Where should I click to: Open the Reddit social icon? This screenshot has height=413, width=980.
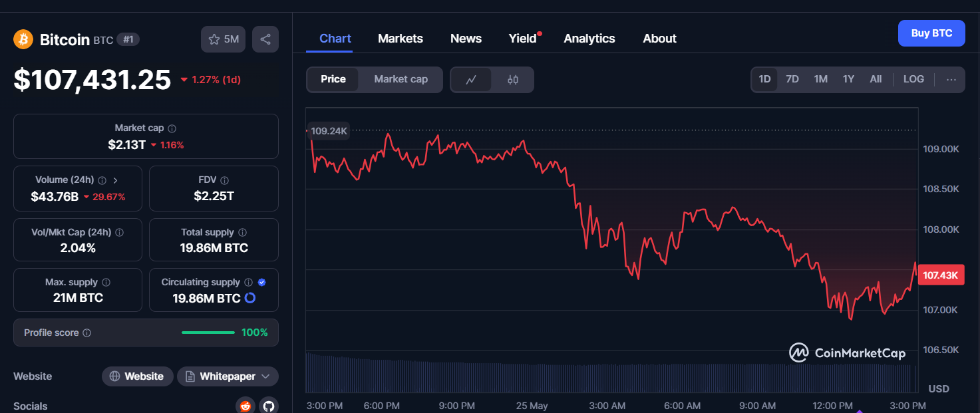click(245, 406)
